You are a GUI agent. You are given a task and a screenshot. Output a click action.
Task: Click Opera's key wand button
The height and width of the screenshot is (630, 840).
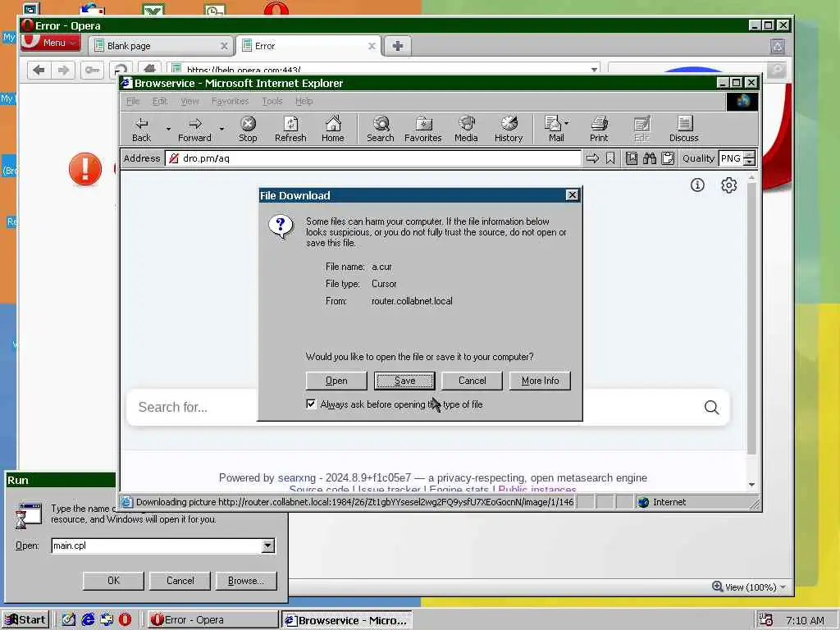pos(92,70)
